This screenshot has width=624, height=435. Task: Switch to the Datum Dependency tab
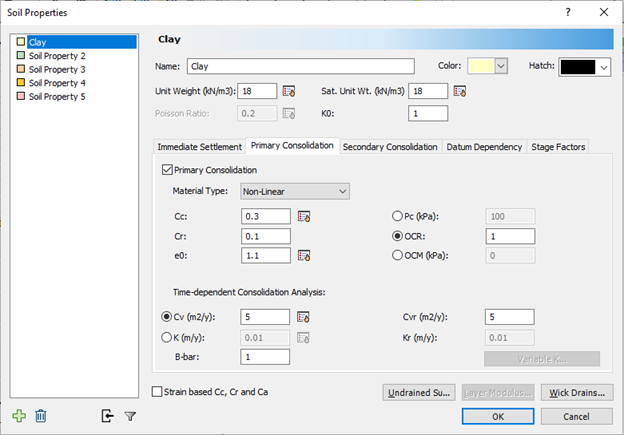coord(484,147)
